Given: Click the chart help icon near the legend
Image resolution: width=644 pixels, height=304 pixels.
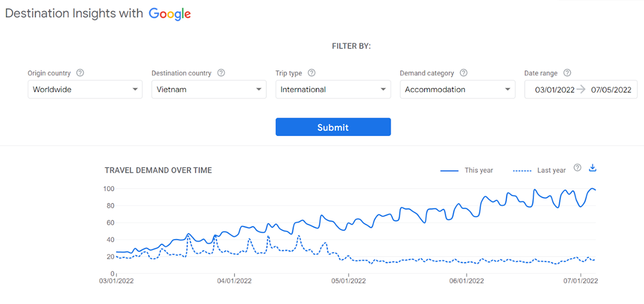Looking at the screenshot, I should (x=577, y=168).
